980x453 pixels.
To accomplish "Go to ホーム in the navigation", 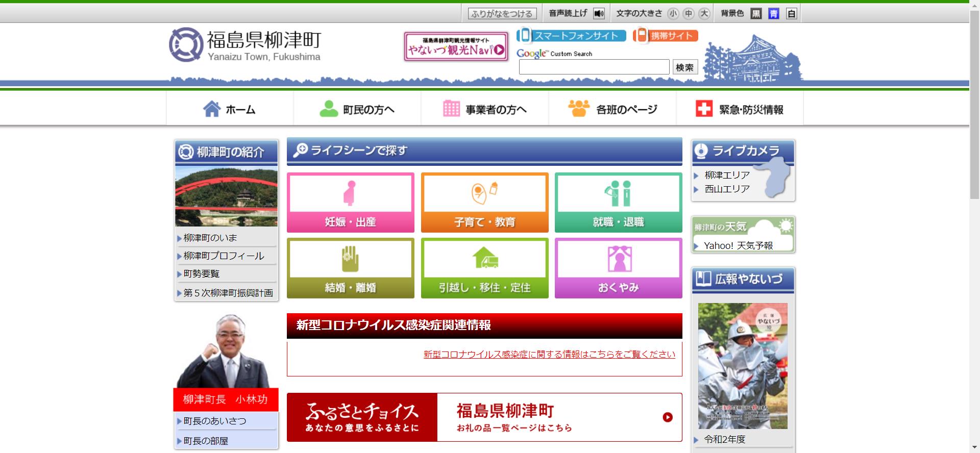I will (x=230, y=109).
